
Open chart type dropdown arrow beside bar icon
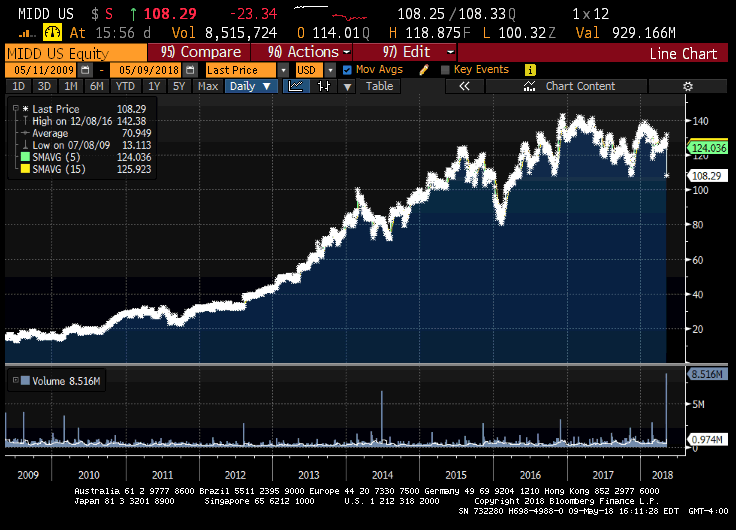pos(347,86)
